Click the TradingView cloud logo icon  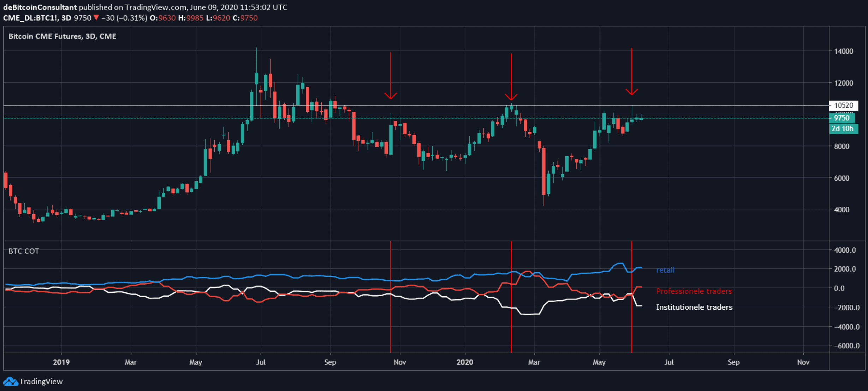[x=10, y=381]
